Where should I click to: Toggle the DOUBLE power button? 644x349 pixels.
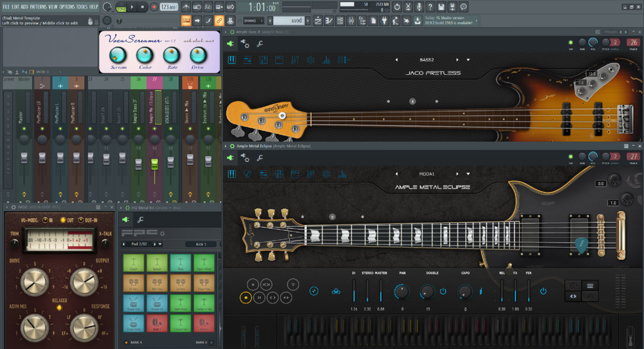(x=443, y=292)
